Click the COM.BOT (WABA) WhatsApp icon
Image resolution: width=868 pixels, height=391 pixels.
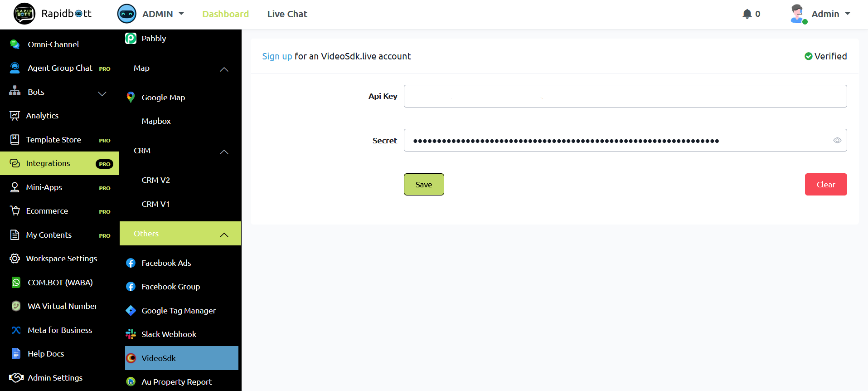pyautogui.click(x=16, y=282)
